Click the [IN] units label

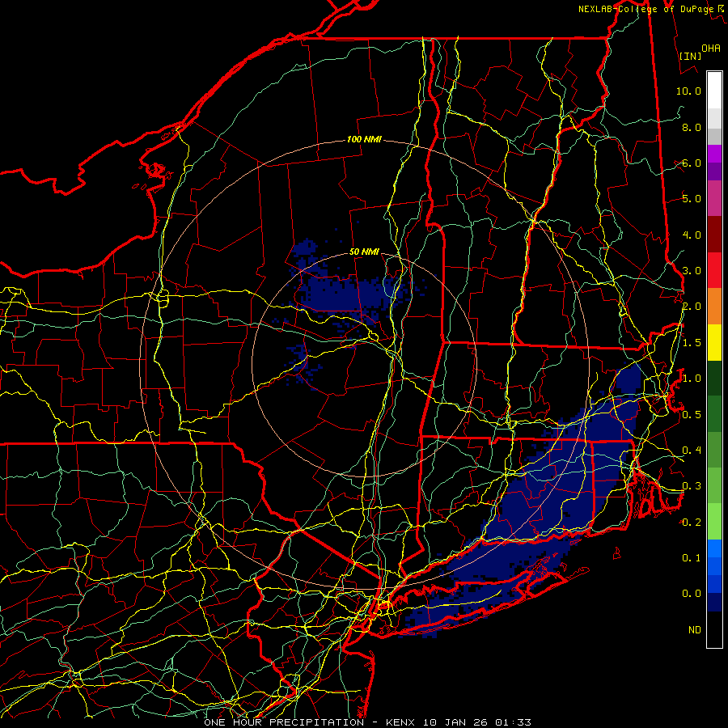[690, 56]
